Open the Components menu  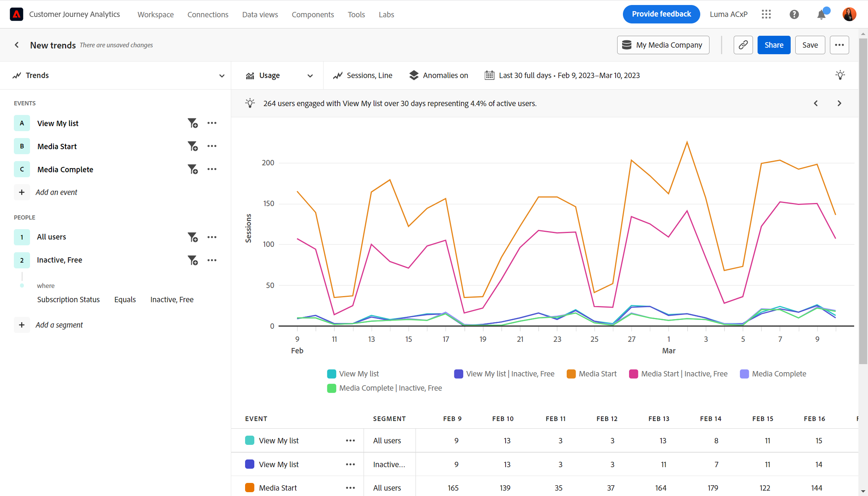click(312, 15)
